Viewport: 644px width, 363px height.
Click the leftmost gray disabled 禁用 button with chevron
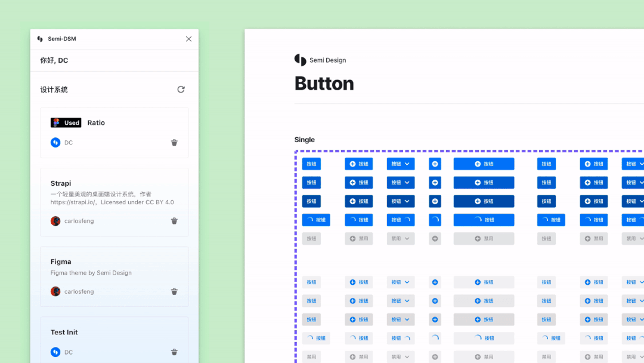(x=401, y=238)
